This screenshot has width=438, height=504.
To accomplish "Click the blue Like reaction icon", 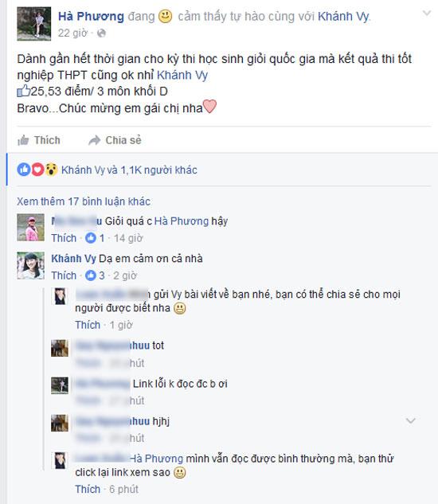I will pyautogui.click(x=23, y=169).
